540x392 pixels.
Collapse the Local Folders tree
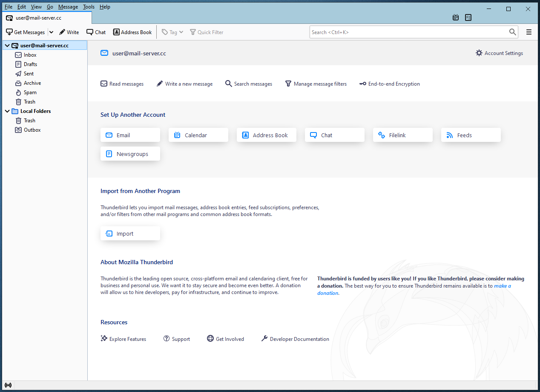click(7, 111)
